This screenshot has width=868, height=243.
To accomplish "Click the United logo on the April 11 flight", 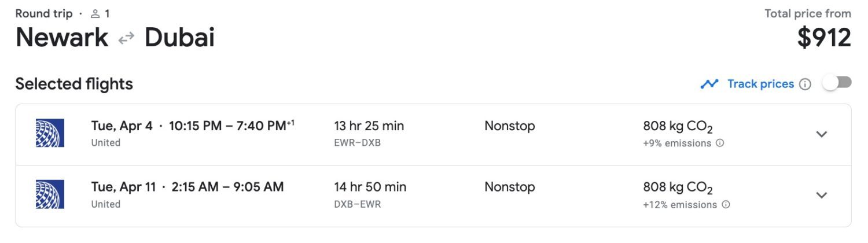I will [50, 194].
